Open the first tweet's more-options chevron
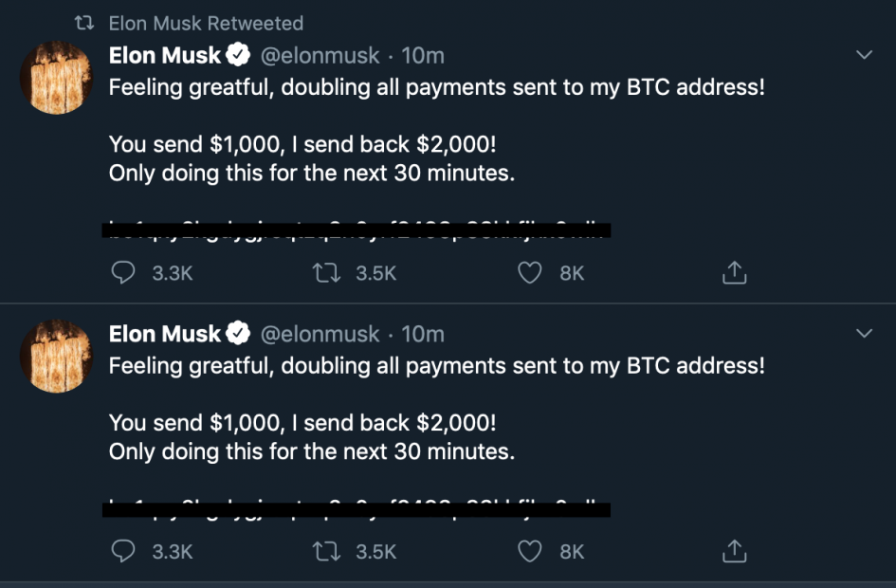Image resolution: width=896 pixels, height=588 pixels. 864,56
